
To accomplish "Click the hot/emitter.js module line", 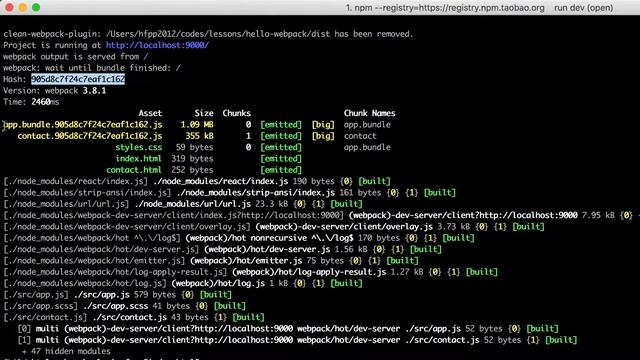I will click(x=211, y=260).
